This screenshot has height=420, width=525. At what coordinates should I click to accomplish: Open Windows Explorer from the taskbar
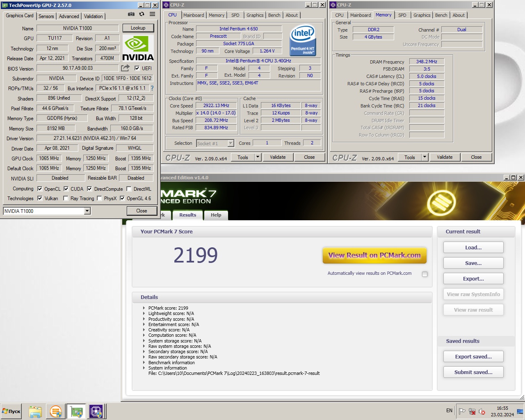pyautogui.click(x=35, y=411)
